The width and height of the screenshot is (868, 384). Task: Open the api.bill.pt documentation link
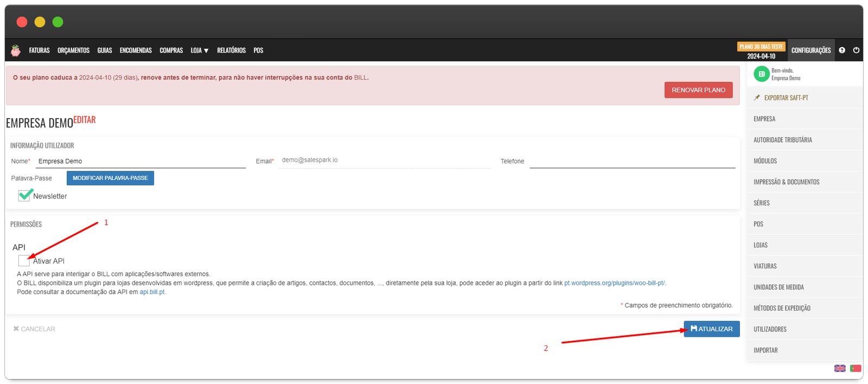(x=152, y=292)
